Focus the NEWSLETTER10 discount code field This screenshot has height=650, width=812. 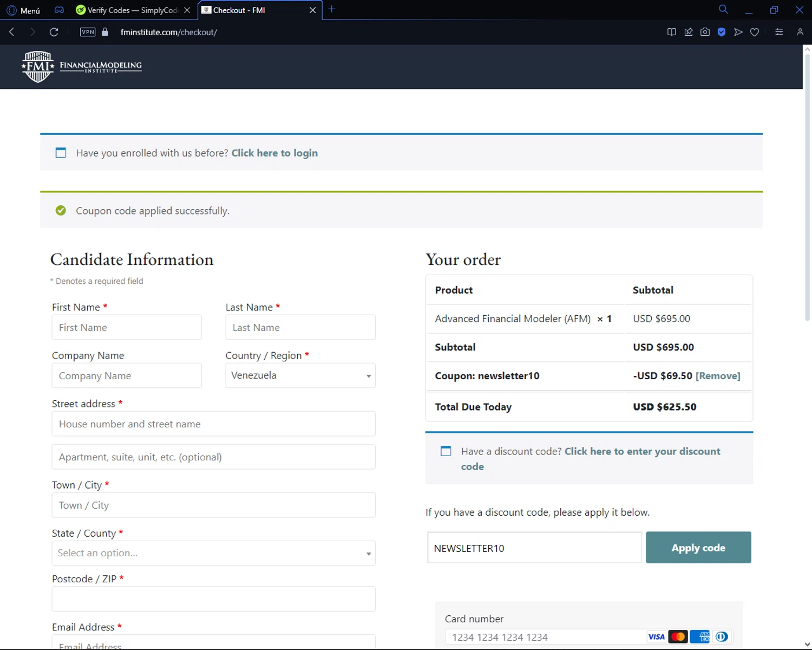coord(535,548)
